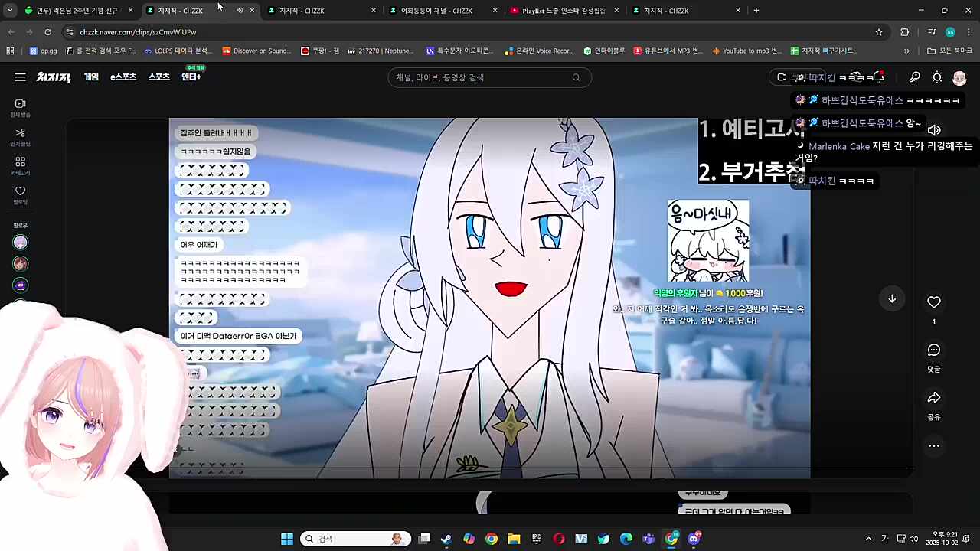Expand the hidden bookmarks overflow chevron
This screenshot has width=980, height=551.
tap(906, 51)
